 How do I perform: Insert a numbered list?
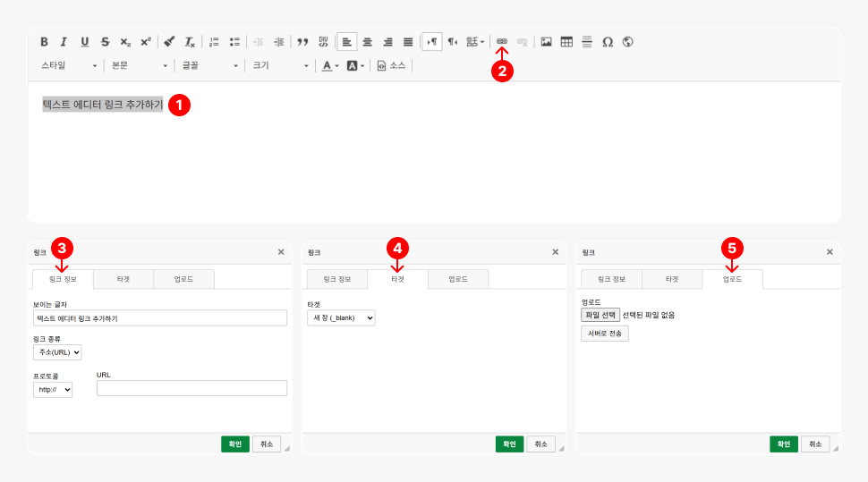214,42
